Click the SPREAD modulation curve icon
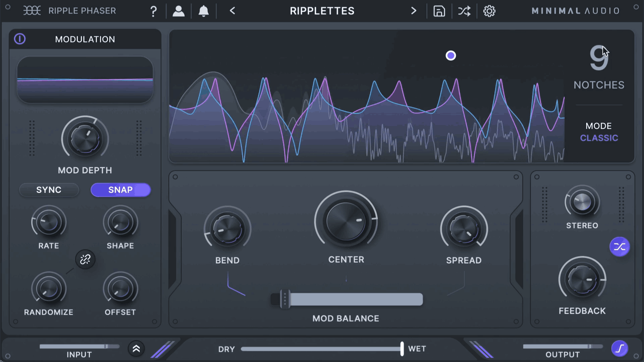 tap(456, 284)
